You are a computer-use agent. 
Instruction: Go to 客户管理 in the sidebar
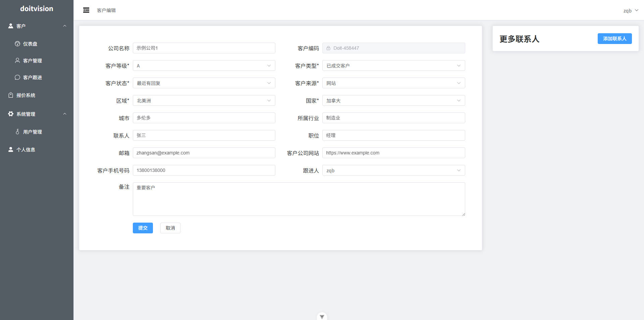37,60
